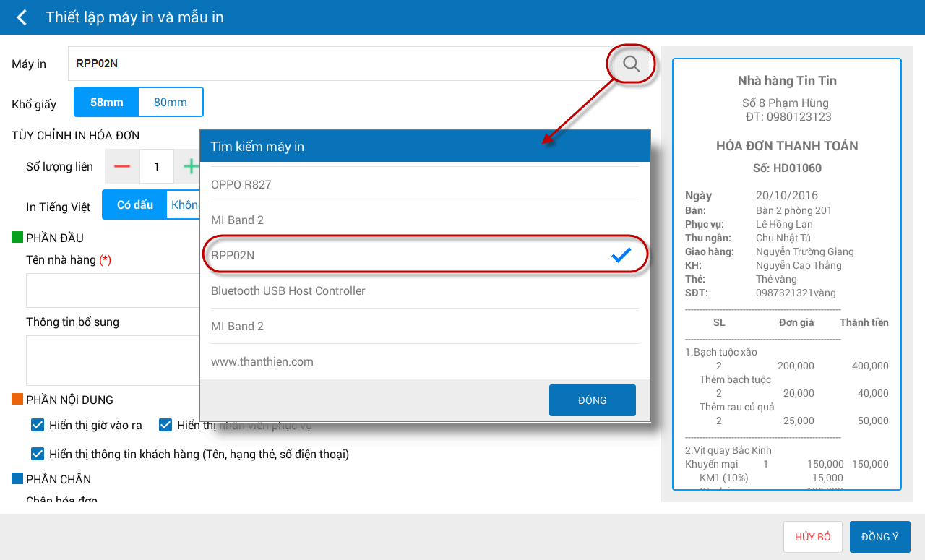Choose the 'Có dấu' Vietnamese option
925x560 pixels.
pos(135,204)
